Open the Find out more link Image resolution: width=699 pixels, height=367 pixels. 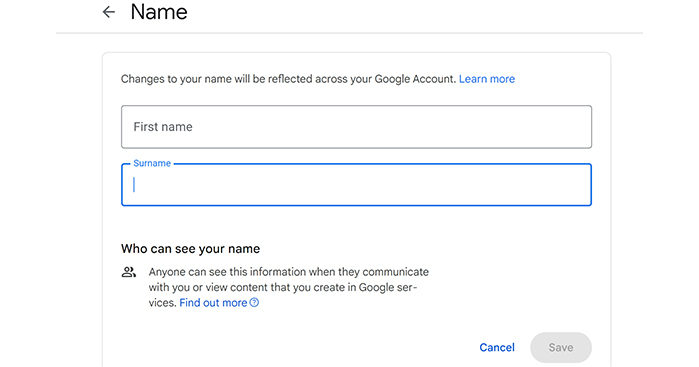coord(213,303)
